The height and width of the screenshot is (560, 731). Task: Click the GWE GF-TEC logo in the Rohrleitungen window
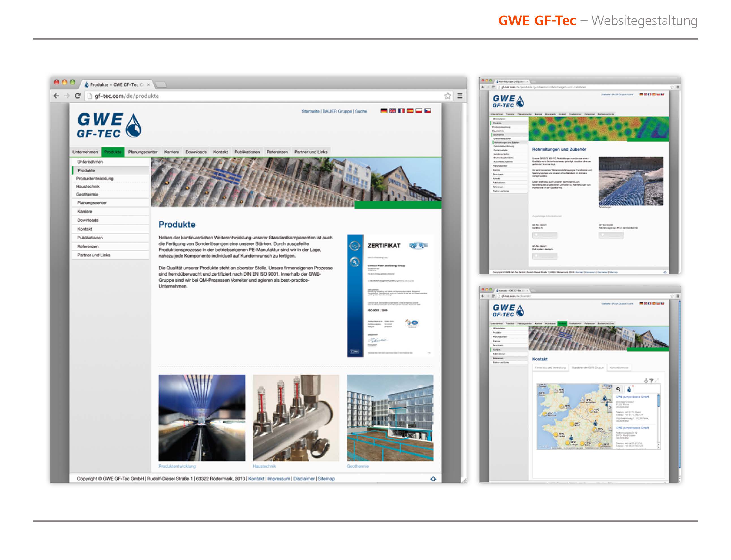pos(508,101)
